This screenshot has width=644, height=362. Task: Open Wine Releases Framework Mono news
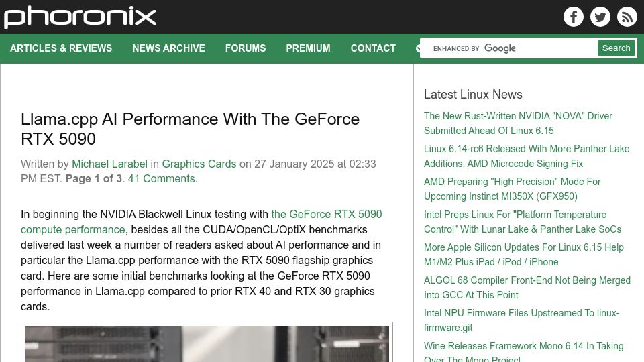pyautogui.click(x=524, y=353)
